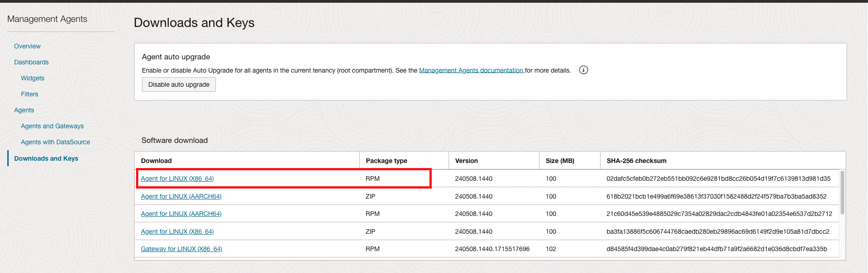Download the ZIP Agent for LINUX (X86_64)
This screenshot has width=868, height=273.
pyautogui.click(x=177, y=231)
